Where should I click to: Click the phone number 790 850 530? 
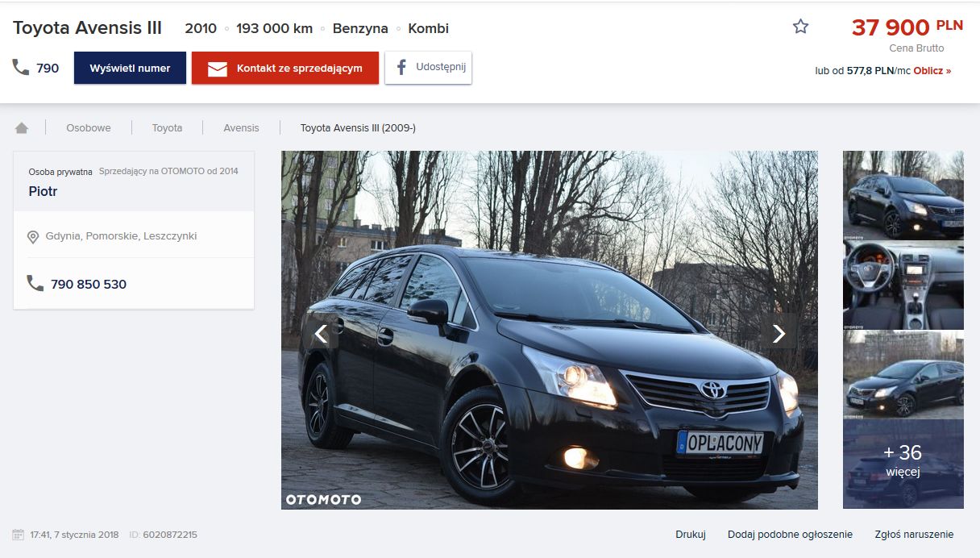coord(89,284)
